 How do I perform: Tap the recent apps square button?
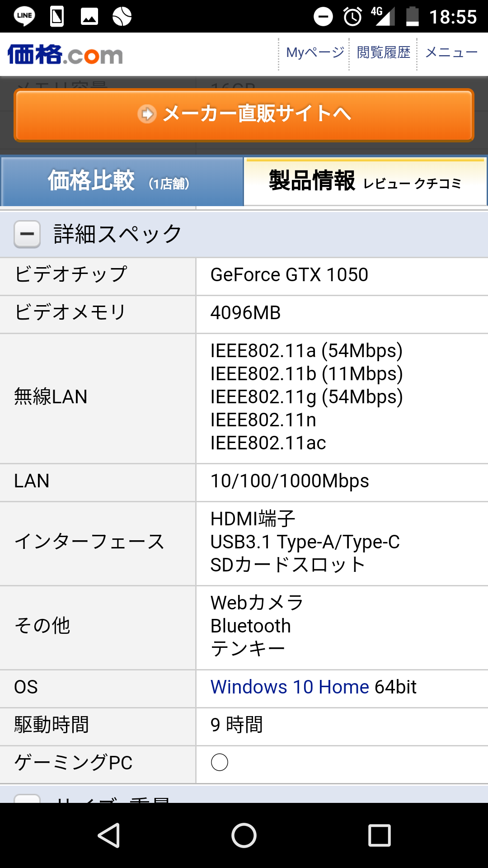pos(380,835)
